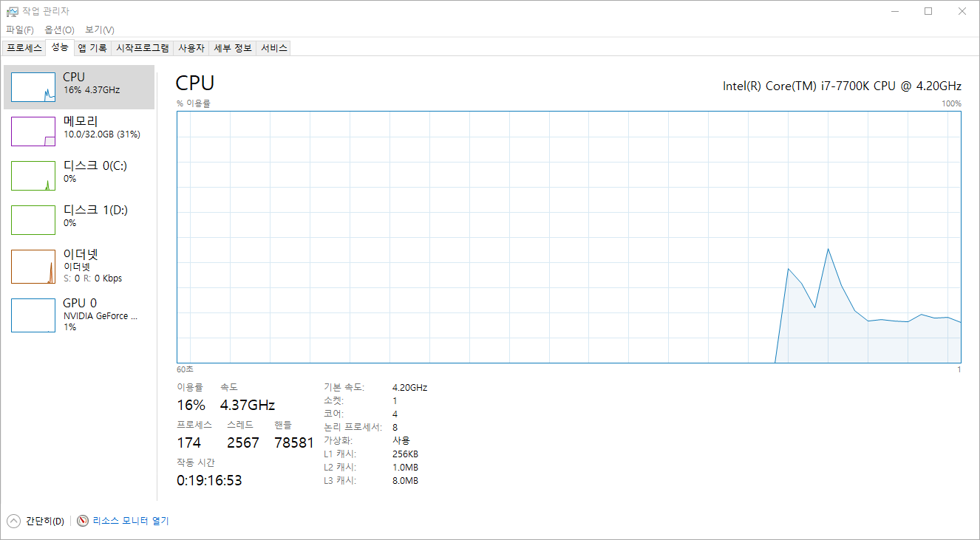Open the 보기(V) menu
980x540 pixels.
pos(99,30)
